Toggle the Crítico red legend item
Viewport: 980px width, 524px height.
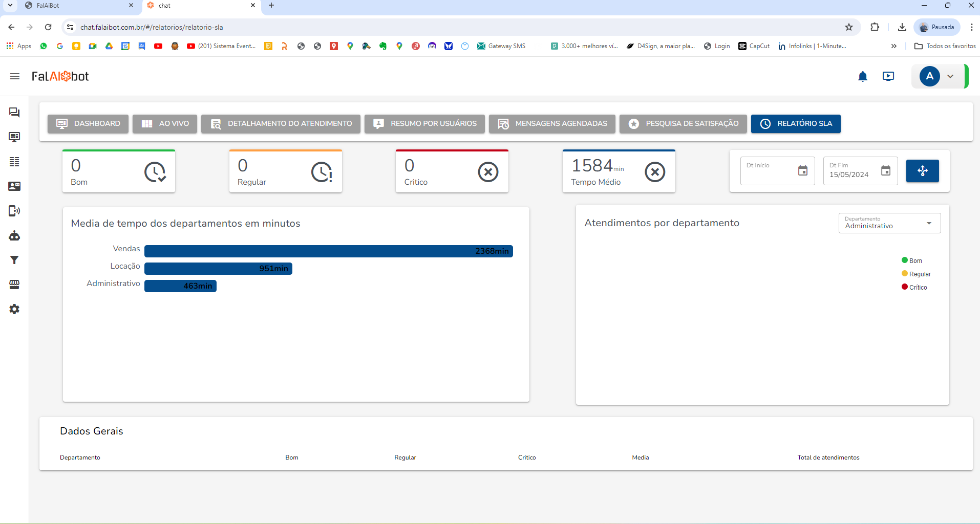coord(914,287)
